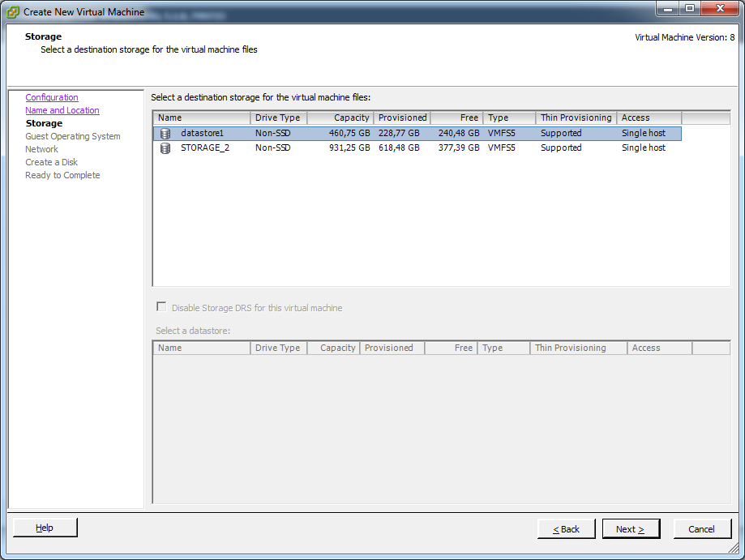
Task: Sort by Capacity column header
Action: pos(340,118)
